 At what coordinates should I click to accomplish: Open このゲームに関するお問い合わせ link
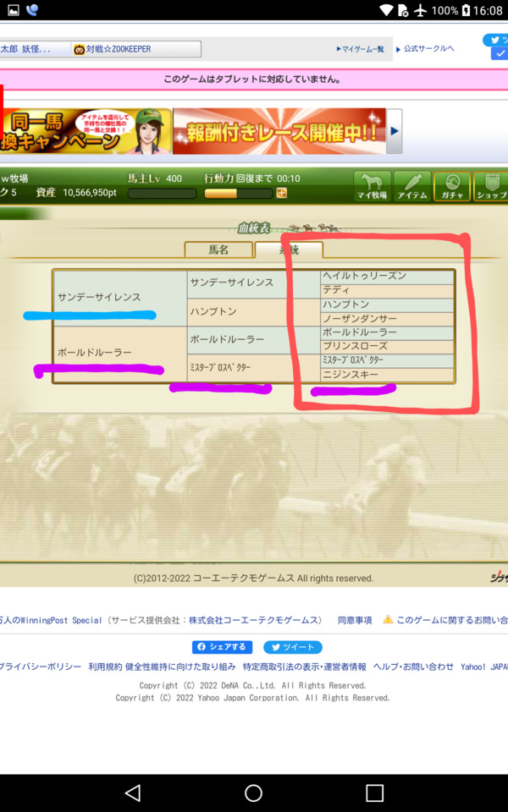pos(452,620)
